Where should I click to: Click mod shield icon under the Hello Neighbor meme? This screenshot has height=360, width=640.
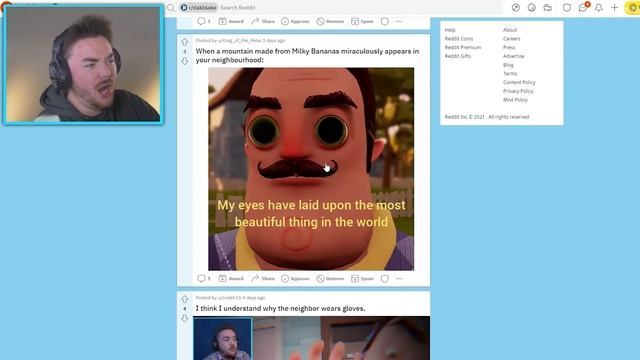384,278
